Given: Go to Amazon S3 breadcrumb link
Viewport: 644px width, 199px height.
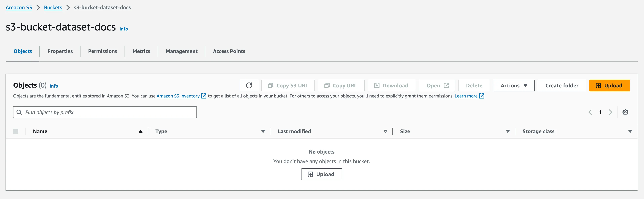Looking at the screenshot, I should point(19,8).
